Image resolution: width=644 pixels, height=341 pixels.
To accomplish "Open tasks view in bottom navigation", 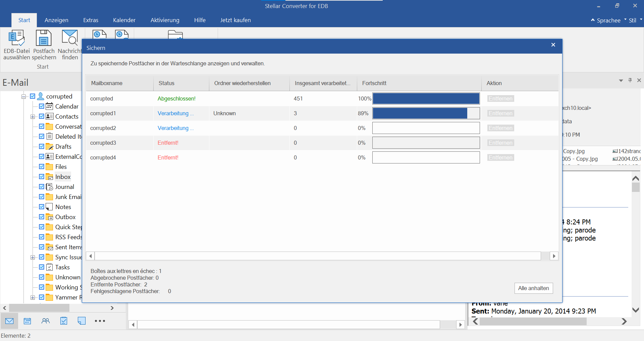I will 64,321.
